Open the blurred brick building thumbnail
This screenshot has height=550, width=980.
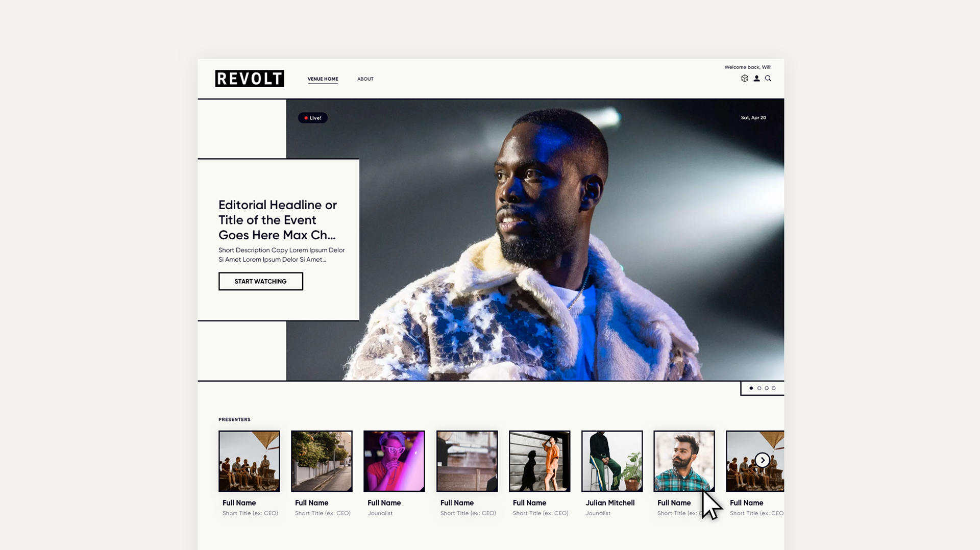[467, 461]
